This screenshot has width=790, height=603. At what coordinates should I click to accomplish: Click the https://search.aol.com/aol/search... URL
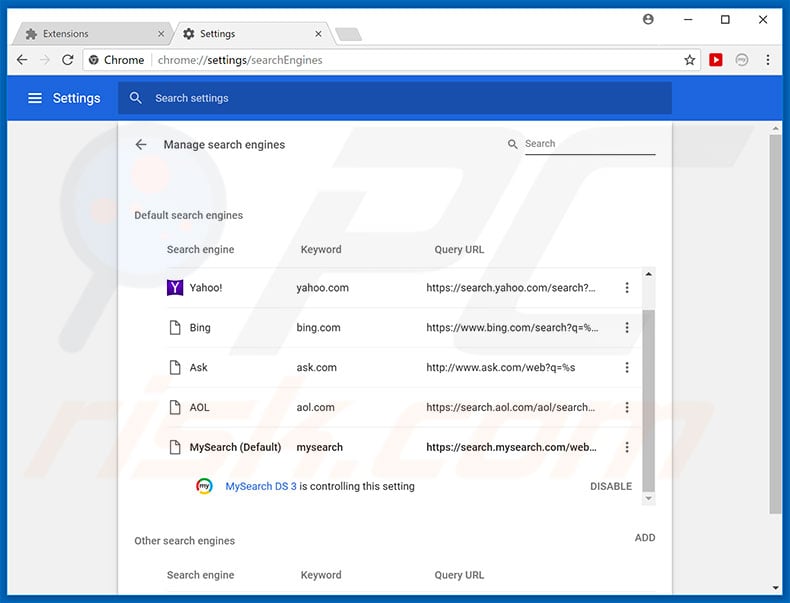coord(510,407)
